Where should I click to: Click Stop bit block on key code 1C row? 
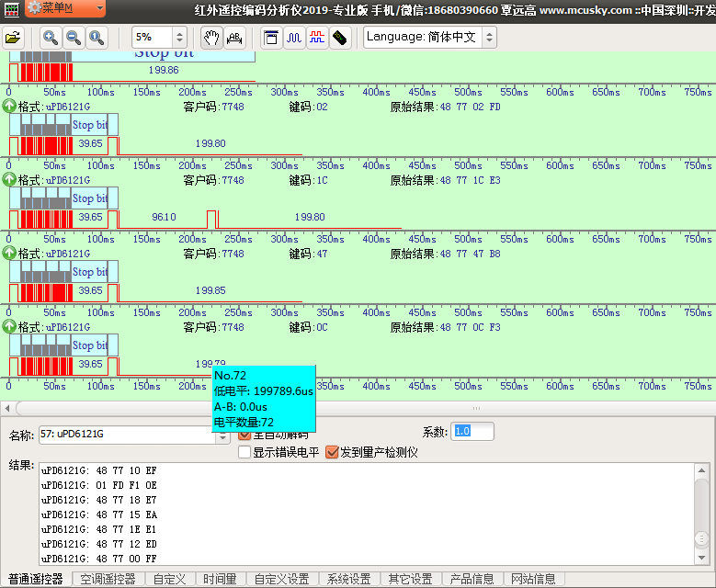[x=90, y=198]
